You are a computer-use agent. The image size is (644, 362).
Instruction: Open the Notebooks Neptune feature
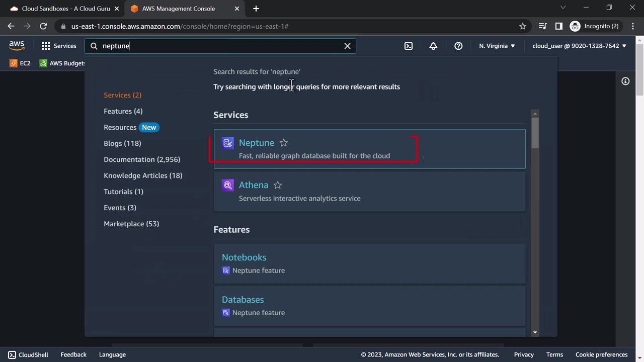(244, 257)
